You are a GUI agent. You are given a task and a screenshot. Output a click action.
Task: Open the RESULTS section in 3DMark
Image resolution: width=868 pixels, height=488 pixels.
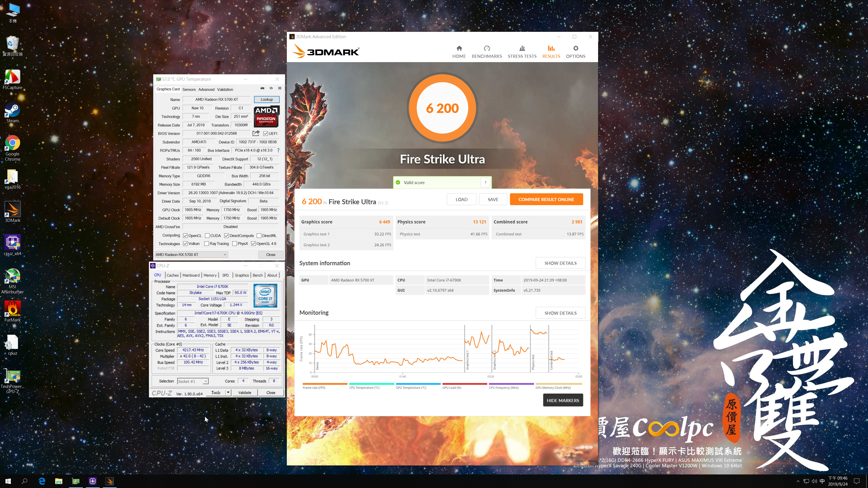551,52
